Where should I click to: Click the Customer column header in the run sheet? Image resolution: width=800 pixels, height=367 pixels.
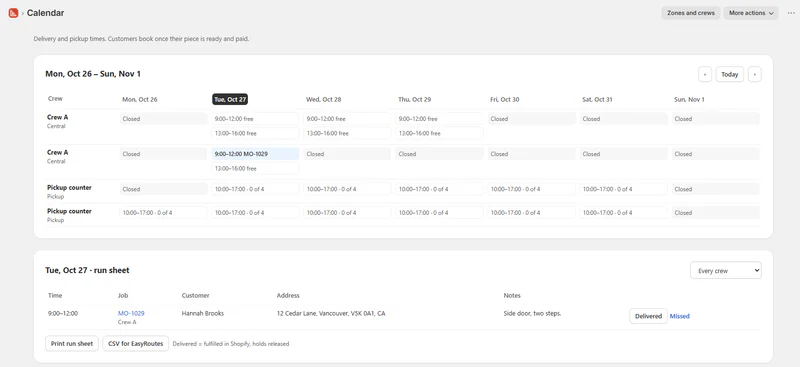pyautogui.click(x=195, y=295)
